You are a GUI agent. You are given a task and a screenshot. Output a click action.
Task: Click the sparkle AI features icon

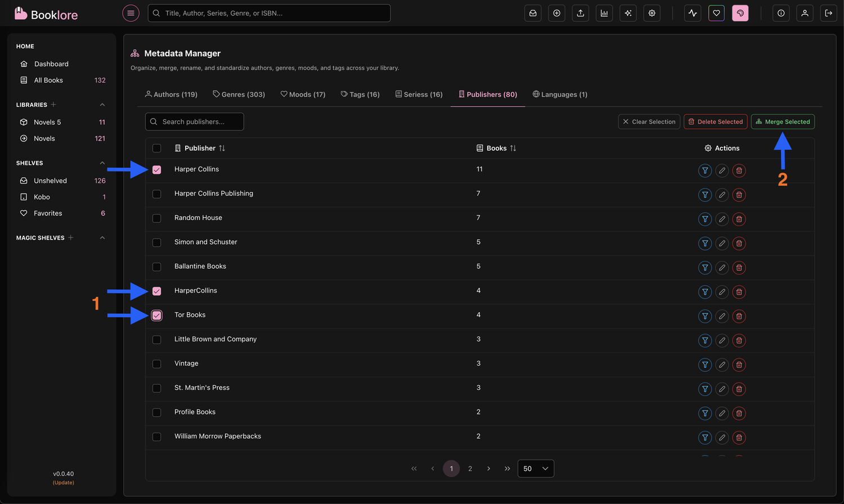tap(628, 13)
